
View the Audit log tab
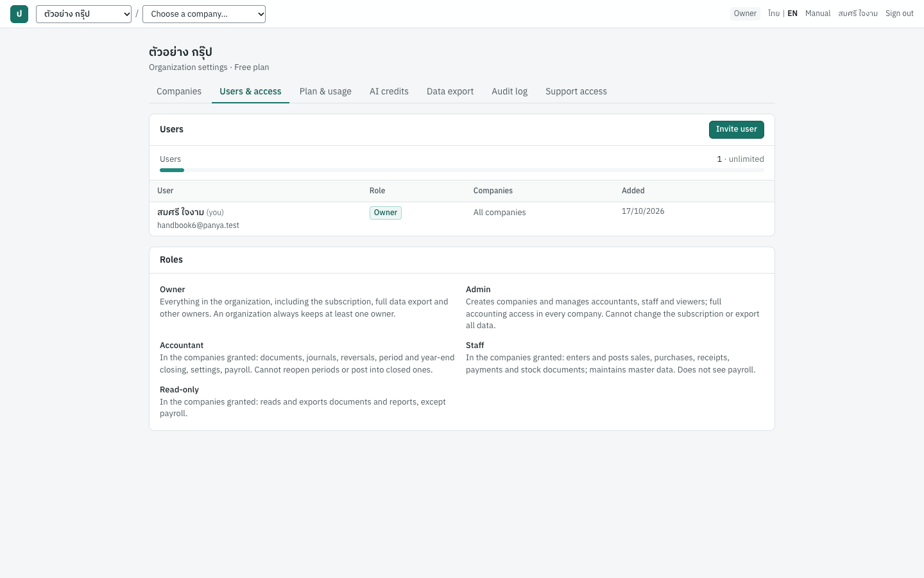coord(509,92)
